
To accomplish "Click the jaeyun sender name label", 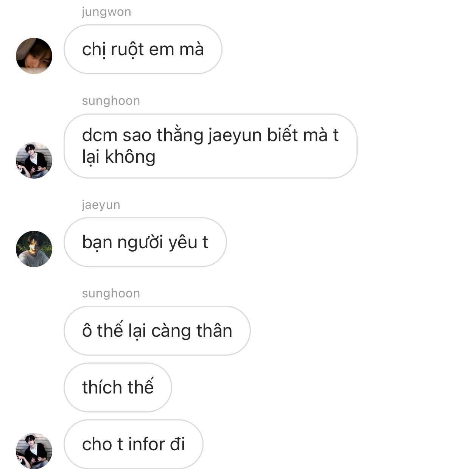I will pyautogui.click(x=101, y=205).
